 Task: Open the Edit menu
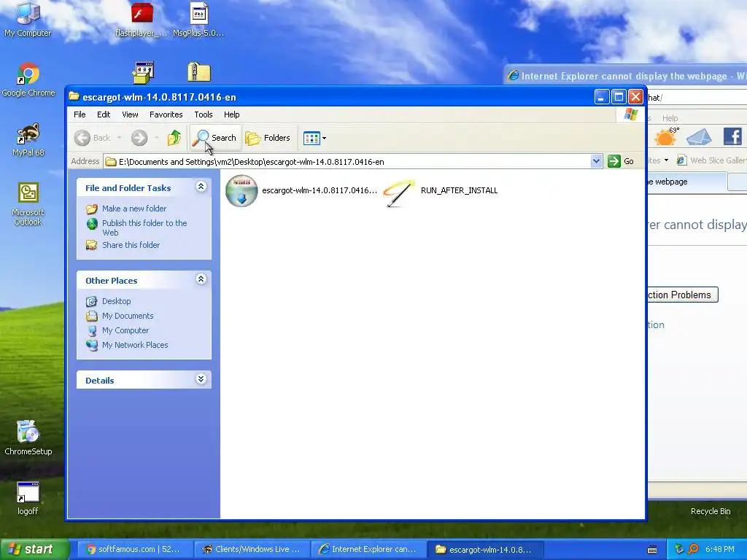(x=104, y=114)
